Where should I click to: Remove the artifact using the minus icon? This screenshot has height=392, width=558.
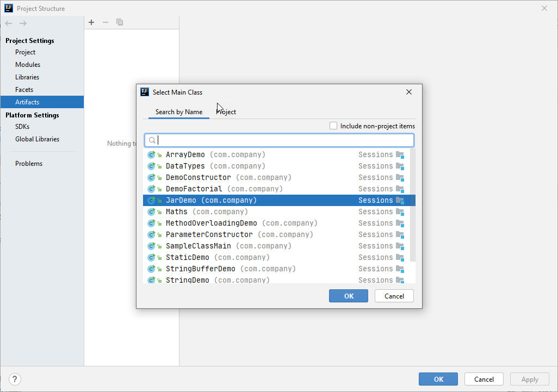coord(105,22)
